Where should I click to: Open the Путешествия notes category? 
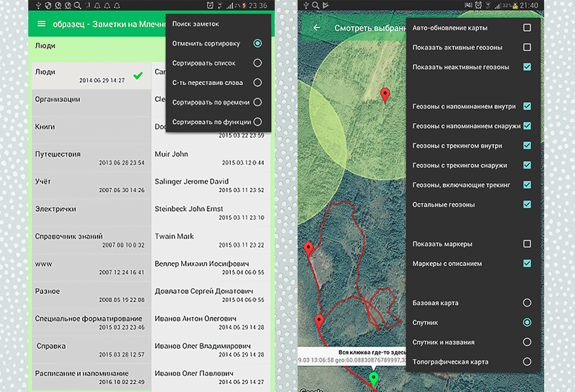[x=90, y=158]
